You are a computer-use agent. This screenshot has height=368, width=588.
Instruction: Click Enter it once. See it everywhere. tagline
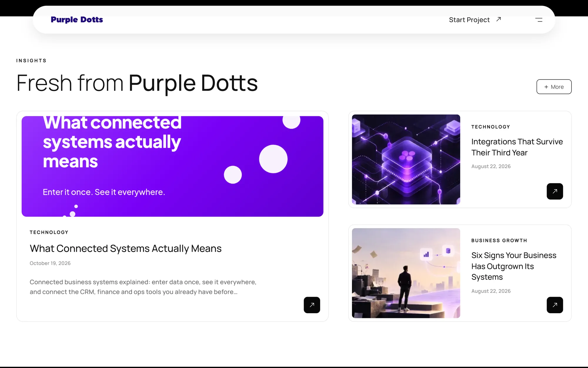(x=104, y=192)
